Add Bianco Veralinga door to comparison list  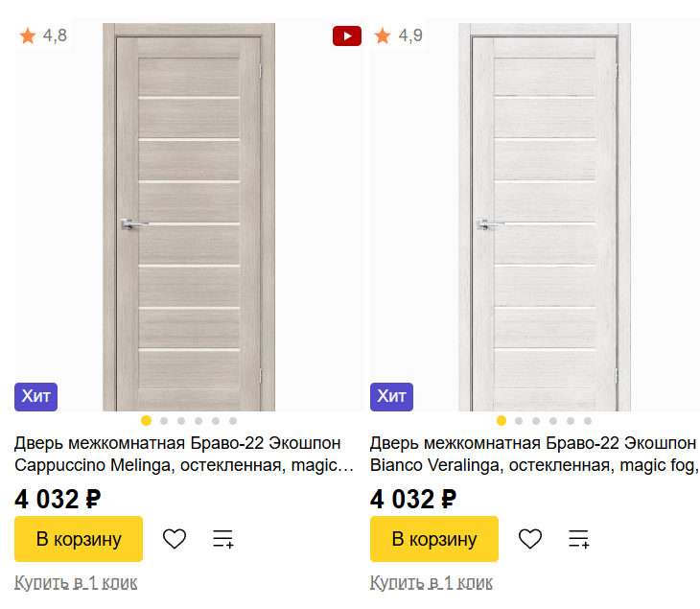[578, 539]
